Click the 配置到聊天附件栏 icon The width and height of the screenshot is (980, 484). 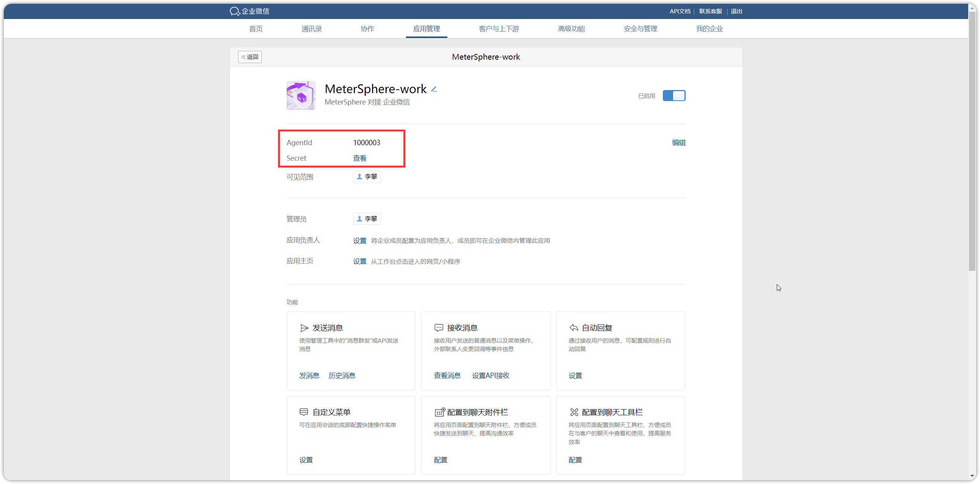[x=439, y=412]
